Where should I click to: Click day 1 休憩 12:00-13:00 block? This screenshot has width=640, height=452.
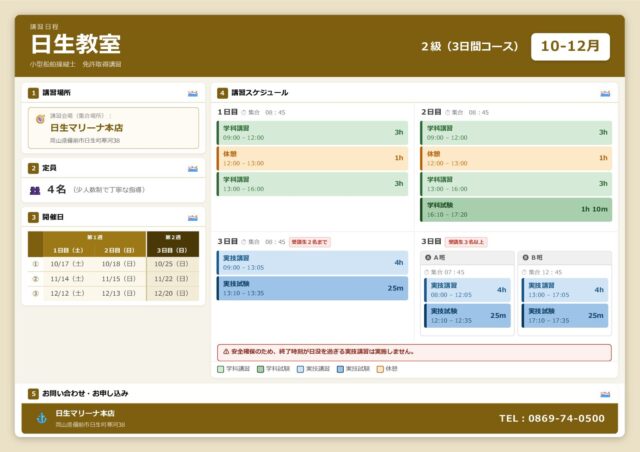pos(312,158)
